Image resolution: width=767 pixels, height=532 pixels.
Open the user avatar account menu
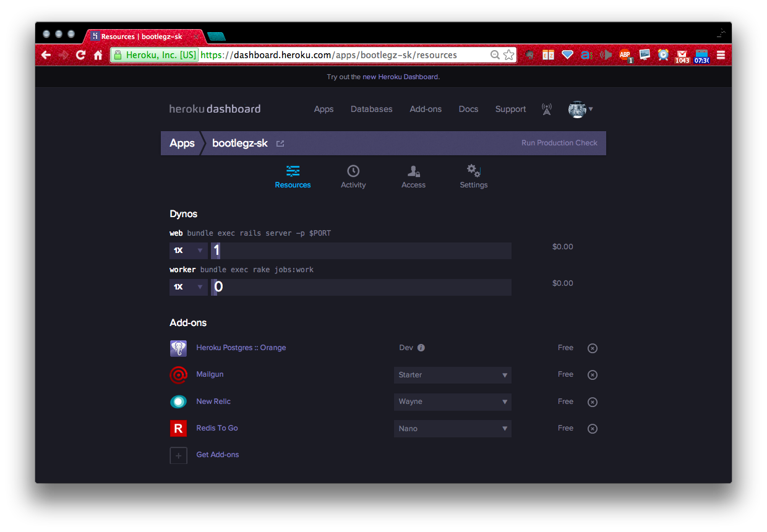pyautogui.click(x=580, y=109)
